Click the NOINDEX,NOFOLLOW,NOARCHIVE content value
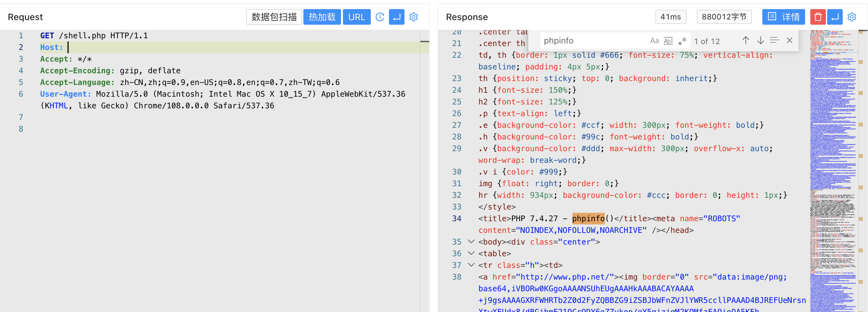This screenshot has width=868, height=312. [581, 230]
